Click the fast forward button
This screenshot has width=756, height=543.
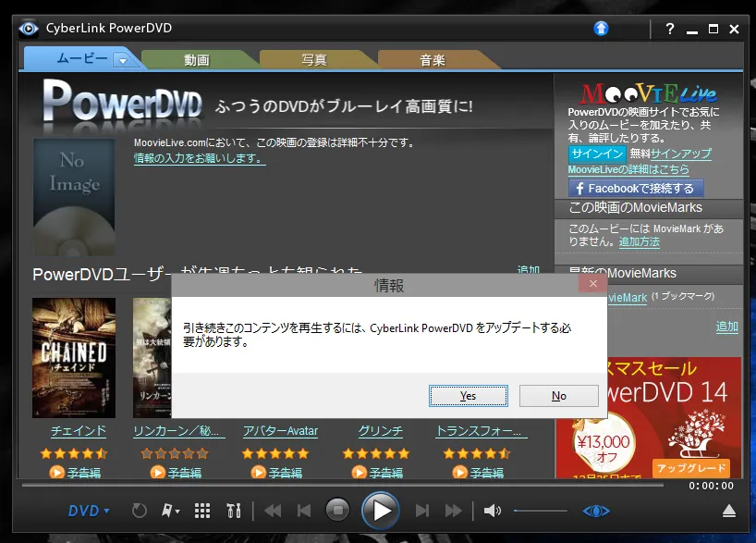(x=453, y=511)
